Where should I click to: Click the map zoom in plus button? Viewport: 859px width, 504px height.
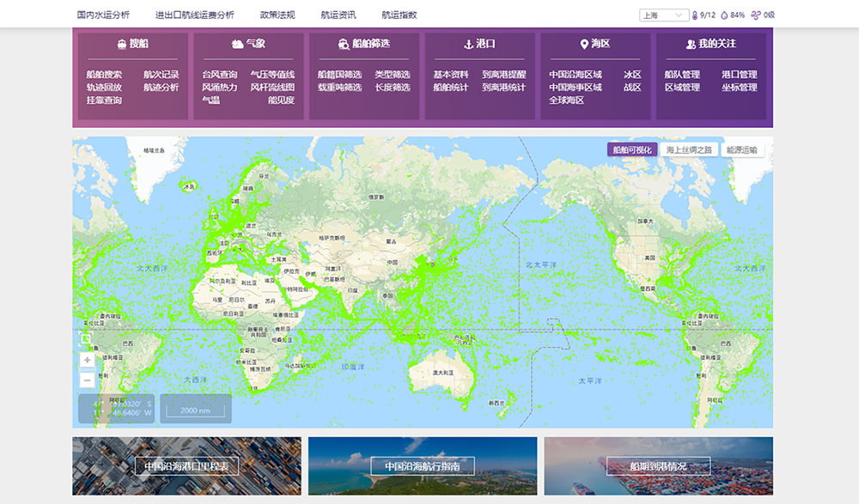[87, 360]
